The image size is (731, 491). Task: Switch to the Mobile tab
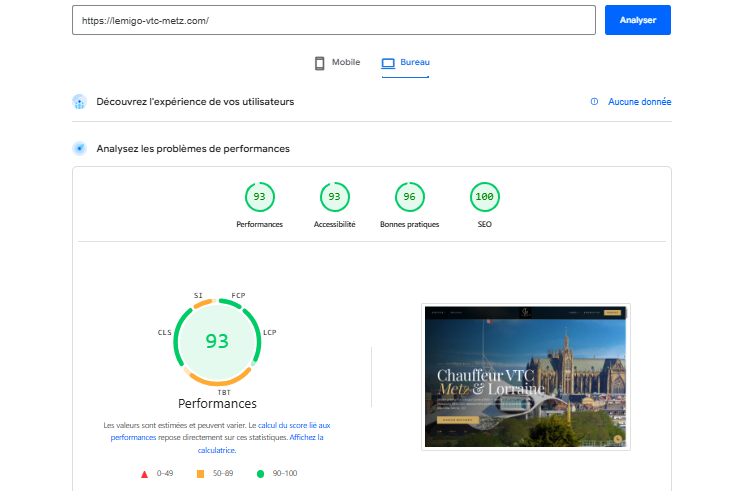(x=338, y=62)
